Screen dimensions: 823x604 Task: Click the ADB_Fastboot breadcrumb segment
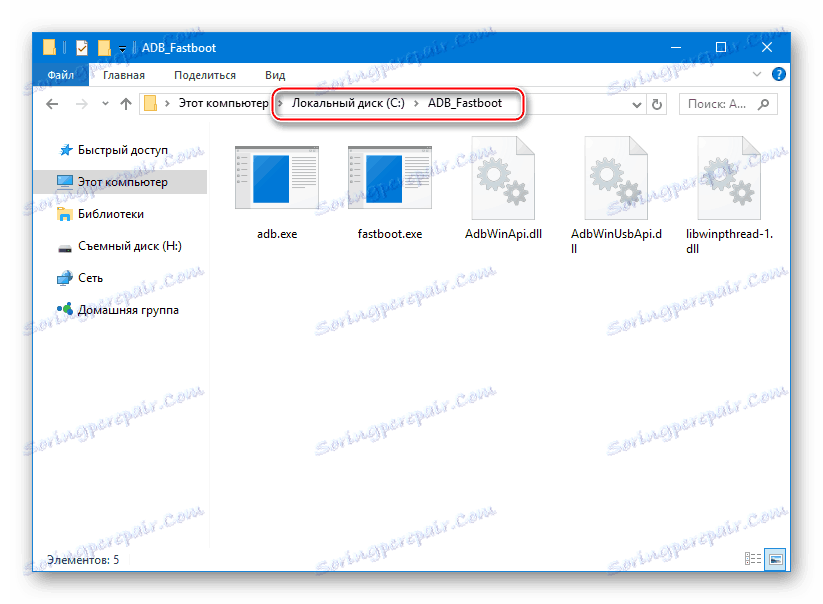[x=465, y=103]
